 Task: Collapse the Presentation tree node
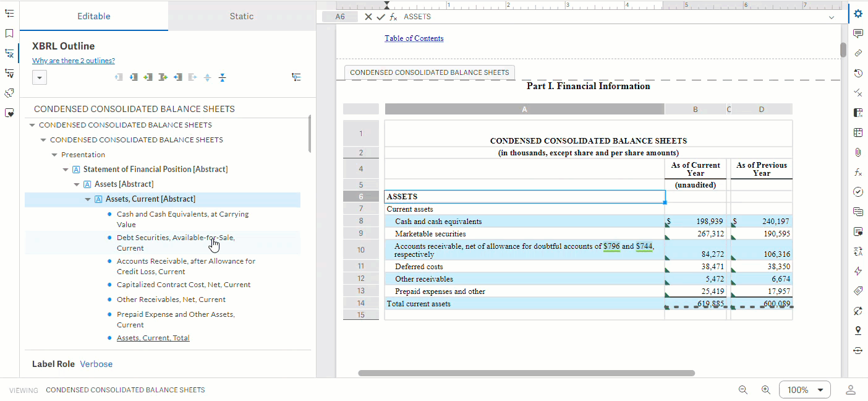tap(54, 155)
